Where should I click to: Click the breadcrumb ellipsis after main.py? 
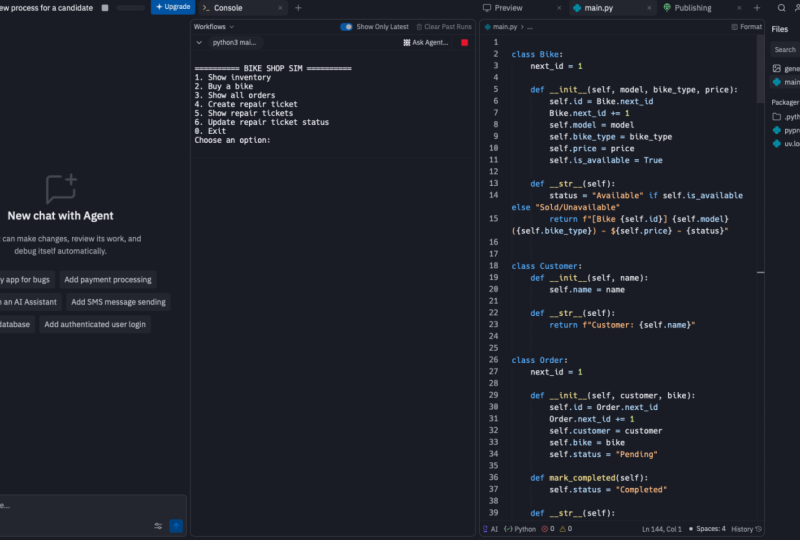pos(530,27)
